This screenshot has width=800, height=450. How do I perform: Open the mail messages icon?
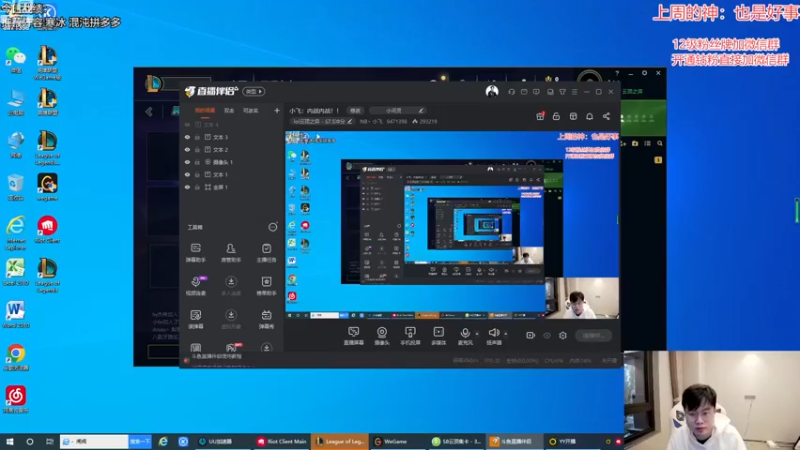(524, 92)
